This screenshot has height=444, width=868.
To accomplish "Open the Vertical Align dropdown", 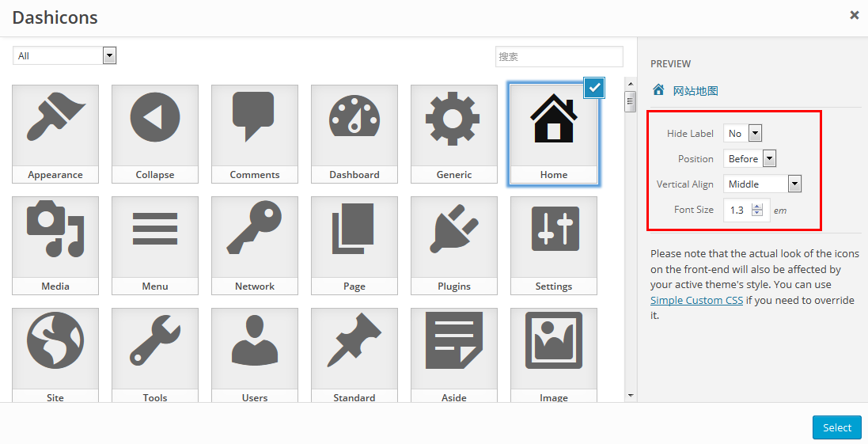I will [x=762, y=184].
